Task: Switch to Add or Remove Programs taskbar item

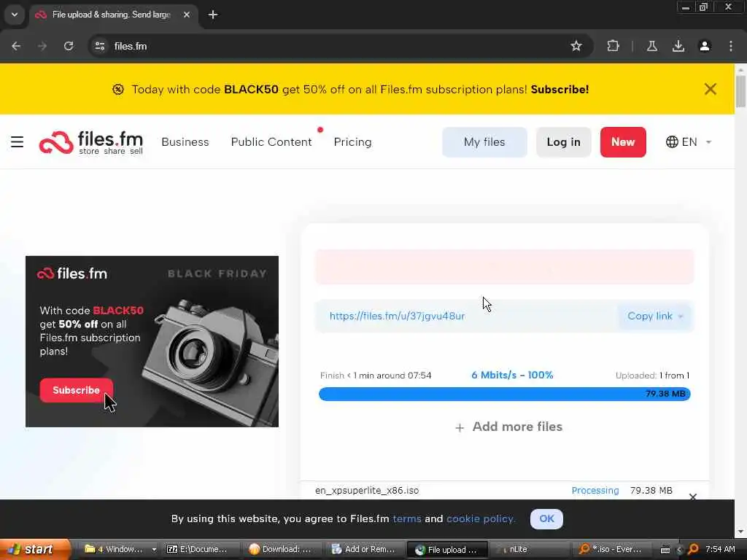Action: [x=365, y=550]
